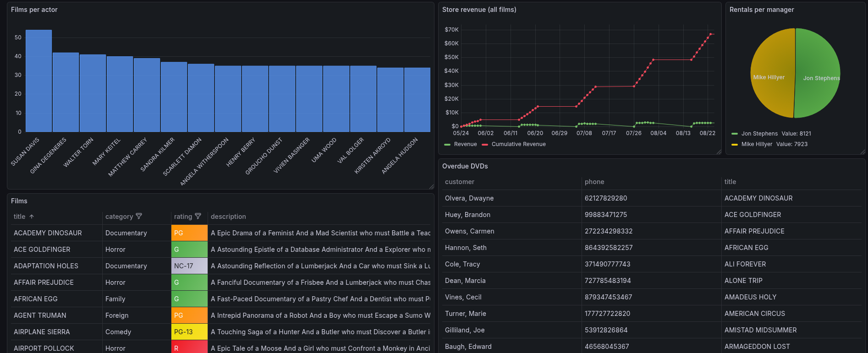The image size is (868, 353).
Task: Toggle the Revenue series label in legend
Action: [465, 144]
